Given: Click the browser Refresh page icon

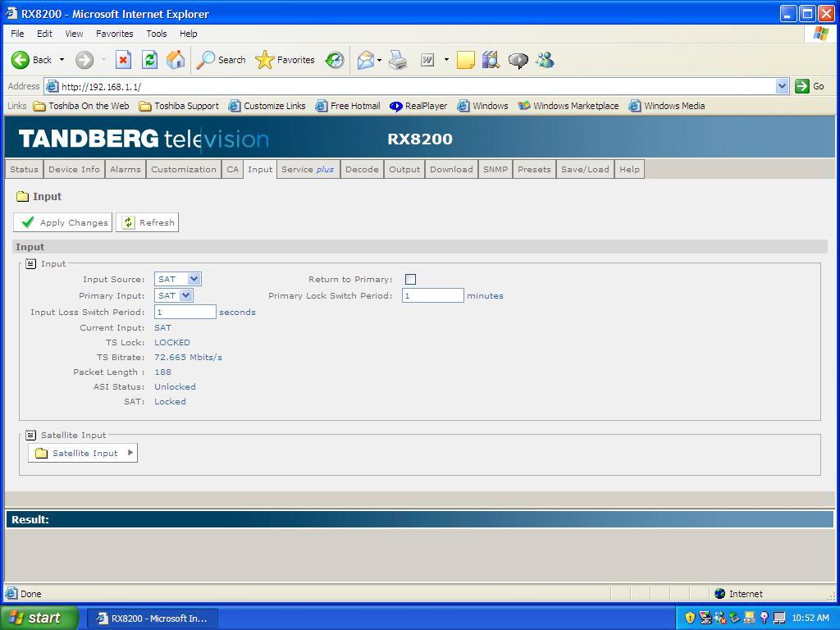Looking at the screenshot, I should [149, 60].
